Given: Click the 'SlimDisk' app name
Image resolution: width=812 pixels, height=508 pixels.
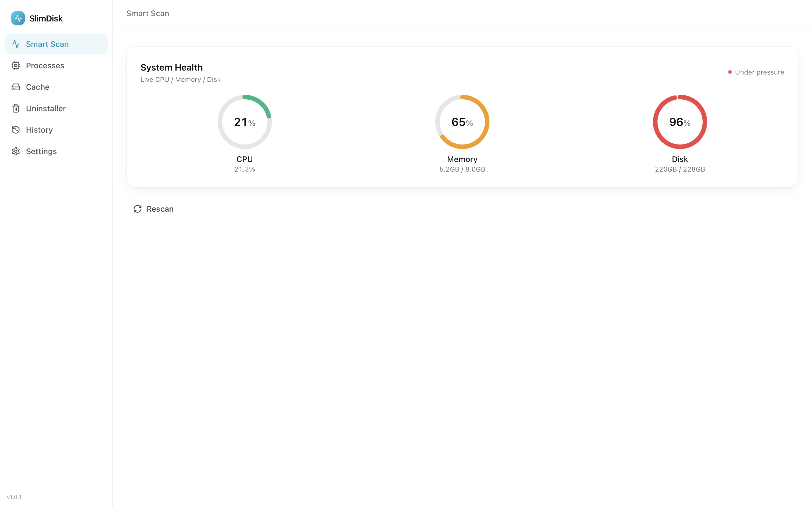Looking at the screenshot, I should click(x=46, y=18).
